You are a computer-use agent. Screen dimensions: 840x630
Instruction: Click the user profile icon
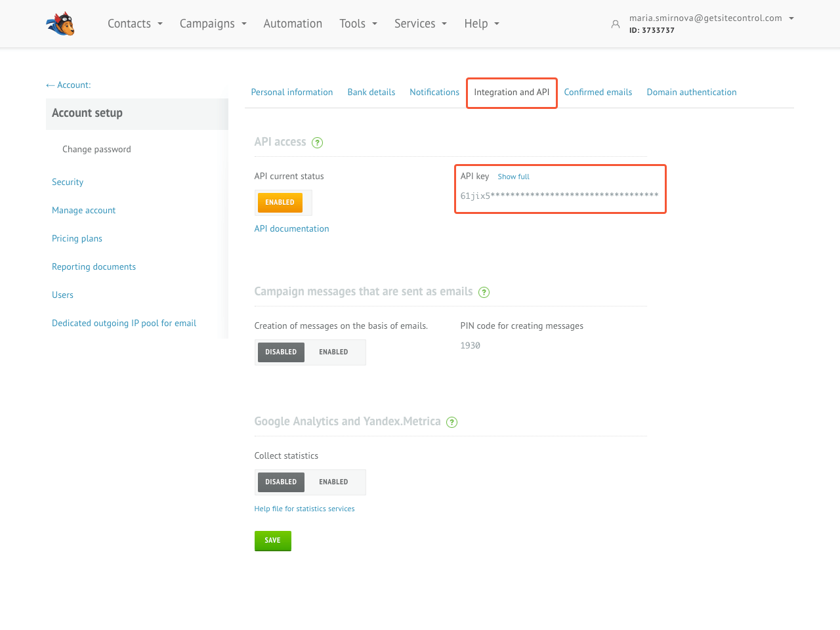615,24
